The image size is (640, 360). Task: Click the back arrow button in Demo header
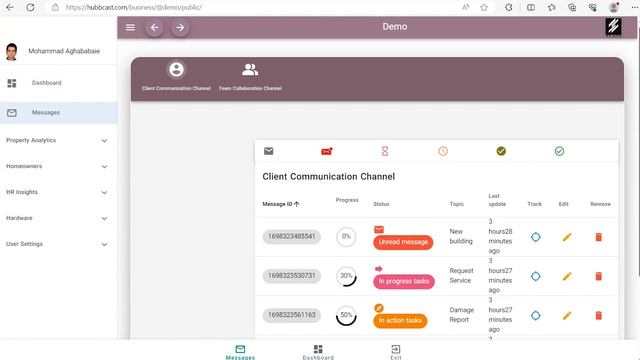pyautogui.click(x=154, y=27)
